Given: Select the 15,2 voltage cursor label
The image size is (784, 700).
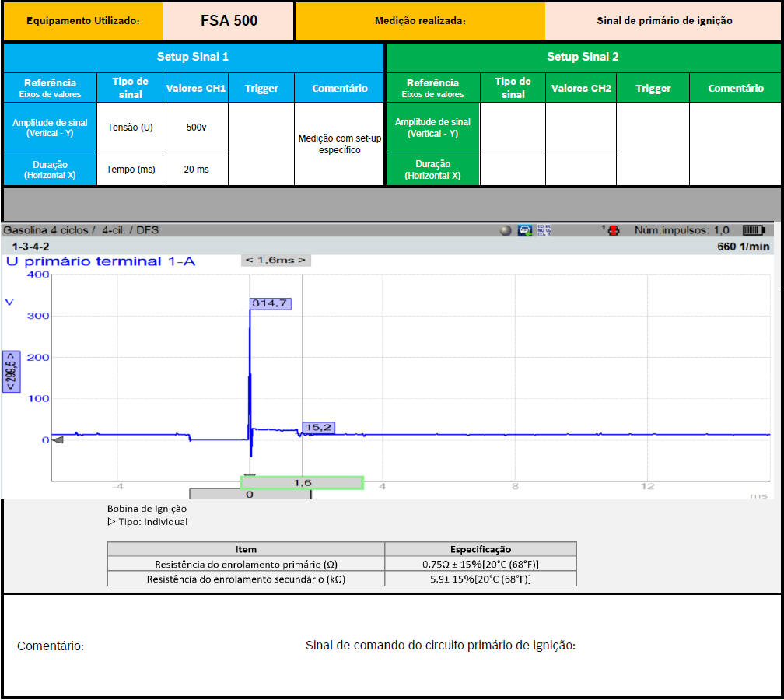Looking at the screenshot, I should 318,427.
